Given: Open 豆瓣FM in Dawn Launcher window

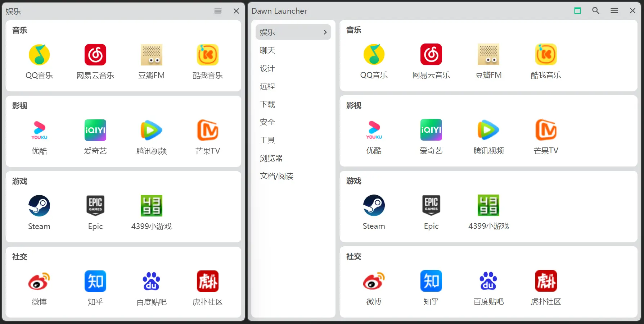Looking at the screenshot, I should click(488, 61).
